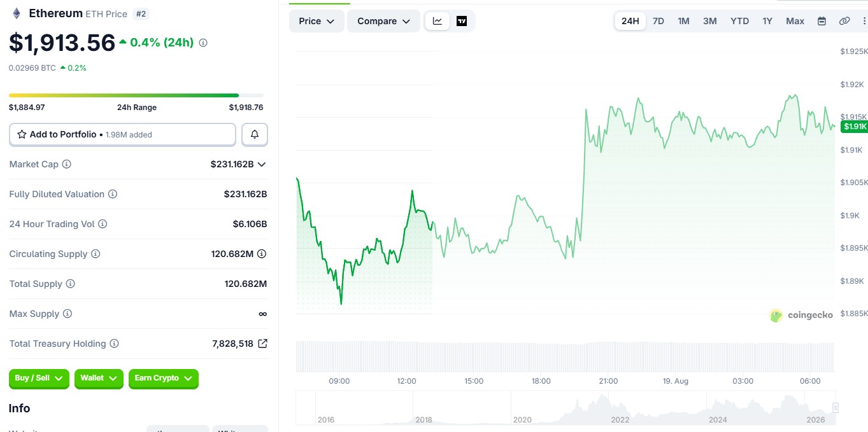Click the star icon in Add to Portfolio

(x=22, y=134)
